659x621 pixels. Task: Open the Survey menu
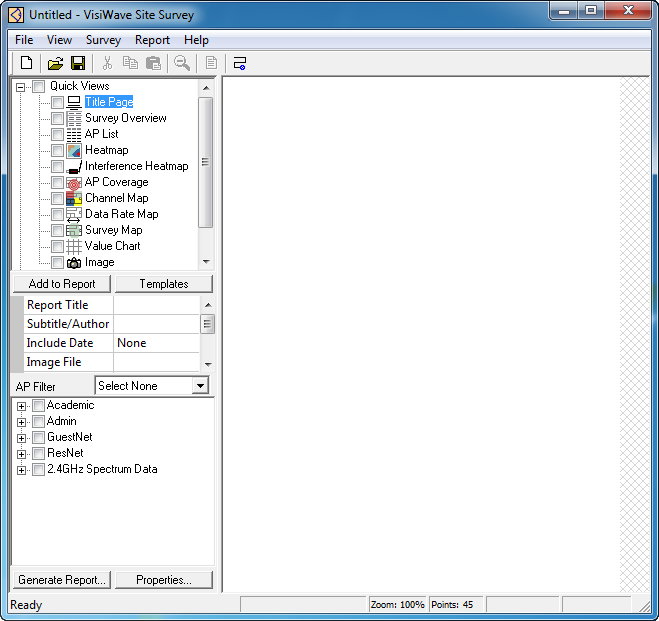(x=103, y=40)
